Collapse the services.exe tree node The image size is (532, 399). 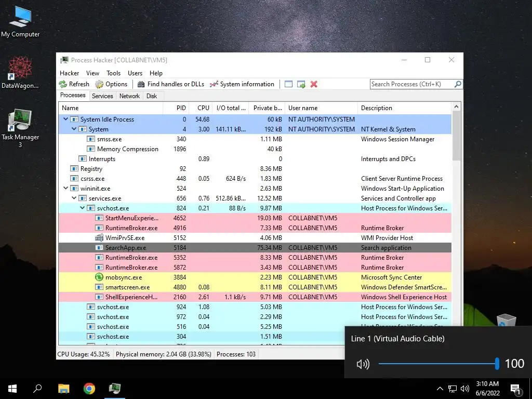[74, 198]
